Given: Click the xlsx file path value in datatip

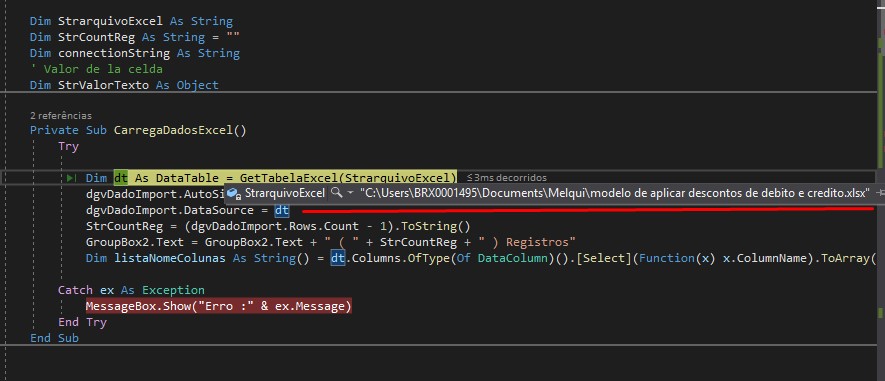Looking at the screenshot, I should coord(614,193).
